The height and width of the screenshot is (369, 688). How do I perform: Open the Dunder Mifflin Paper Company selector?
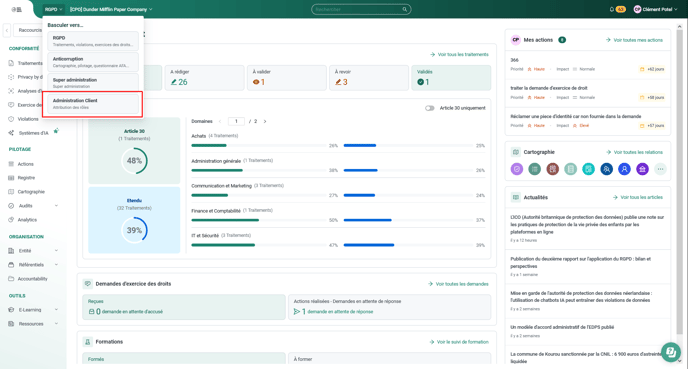click(x=111, y=9)
